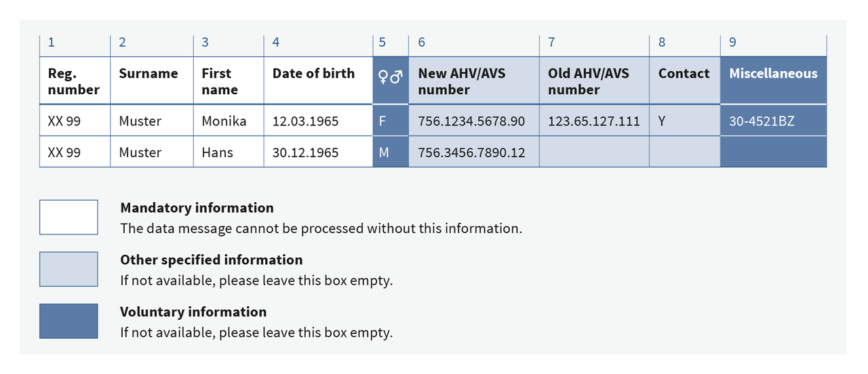Click the dark blue Voluntary information swatch
The height and width of the screenshot is (374, 868).
(x=68, y=321)
